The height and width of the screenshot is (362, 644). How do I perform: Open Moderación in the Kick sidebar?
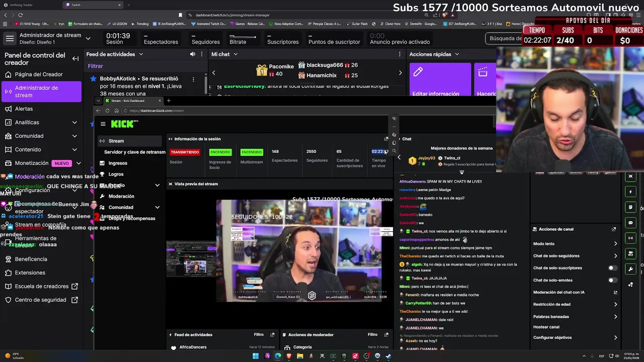(x=121, y=196)
